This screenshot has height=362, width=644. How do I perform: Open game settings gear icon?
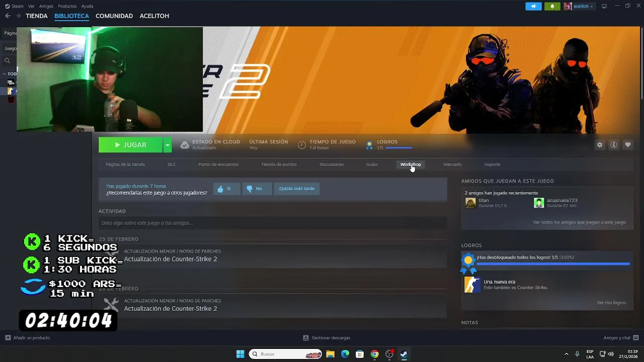pyautogui.click(x=600, y=145)
